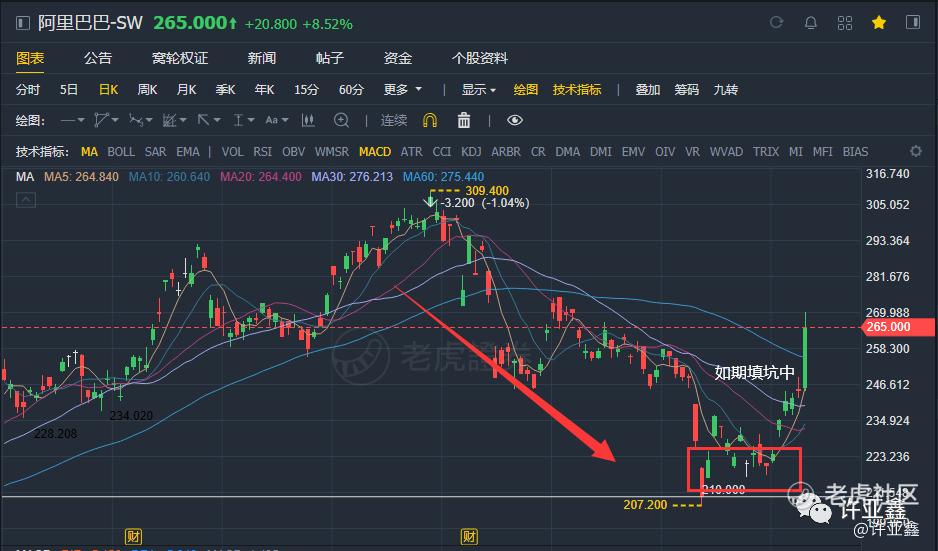The width and height of the screenshot is (938, 551).
Task: Open the grid layout icon
Action: tap(845, 23)
